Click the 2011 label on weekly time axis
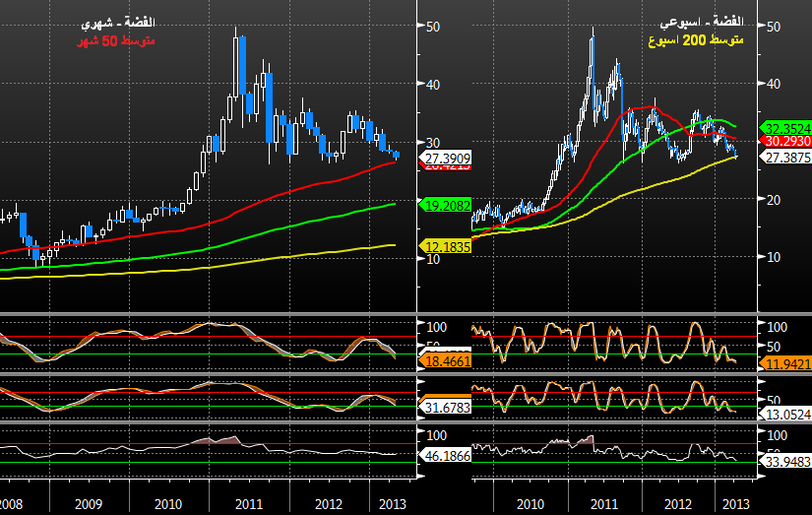Screen dimensions: 812x515 click(x=604, y=504)
